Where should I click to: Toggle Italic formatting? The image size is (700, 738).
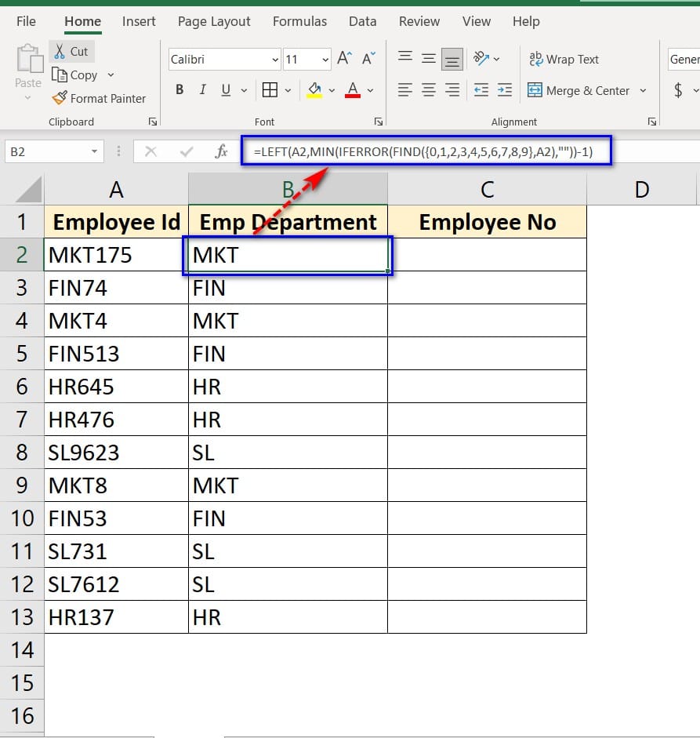click(203, 90)
